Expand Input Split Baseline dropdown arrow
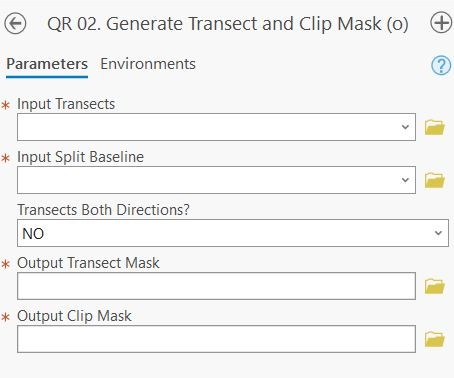454x378 pixels. (405, 180)
